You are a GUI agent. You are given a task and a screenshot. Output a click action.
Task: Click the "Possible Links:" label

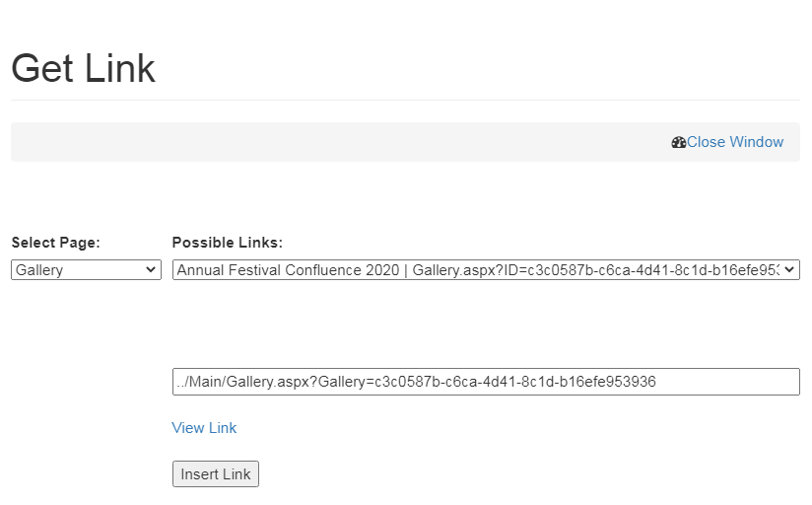pyautogui.click(x=227, y=243)
